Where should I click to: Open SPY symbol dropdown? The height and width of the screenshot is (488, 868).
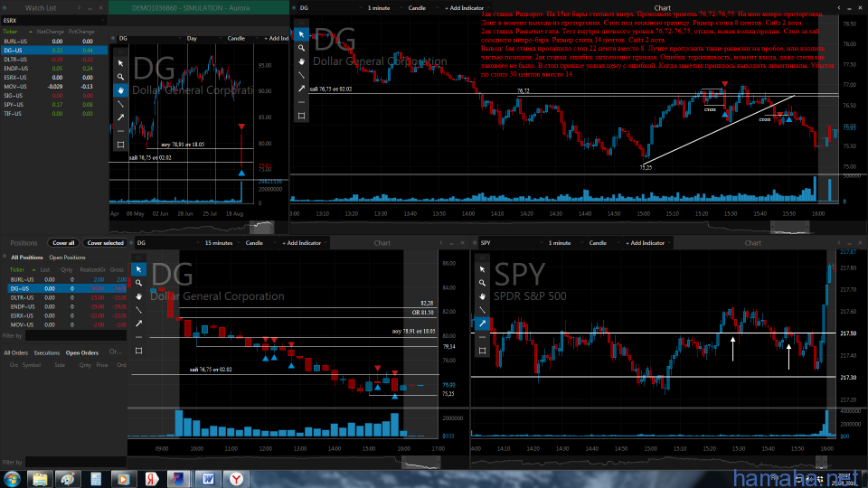coord(510,243)
